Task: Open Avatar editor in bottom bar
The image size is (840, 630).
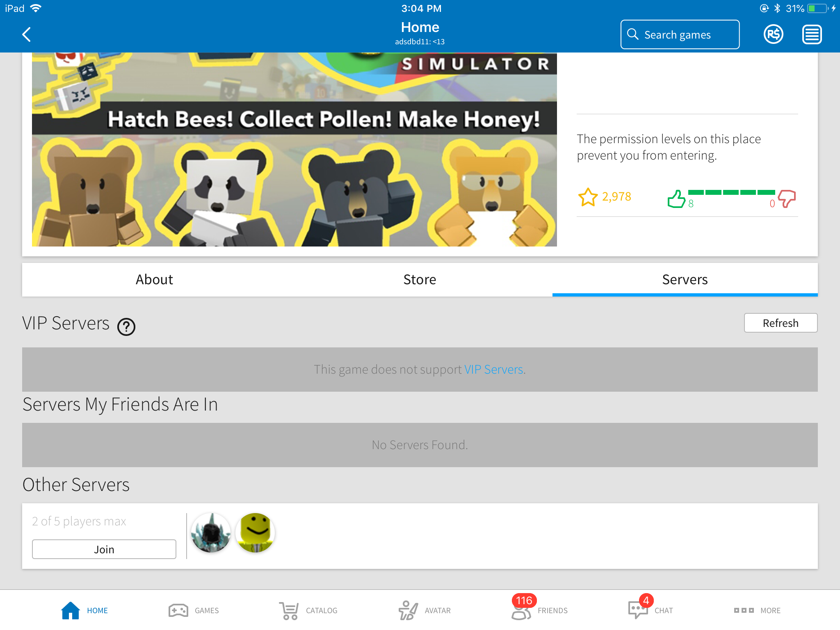Action: click(x=425, y=610)
